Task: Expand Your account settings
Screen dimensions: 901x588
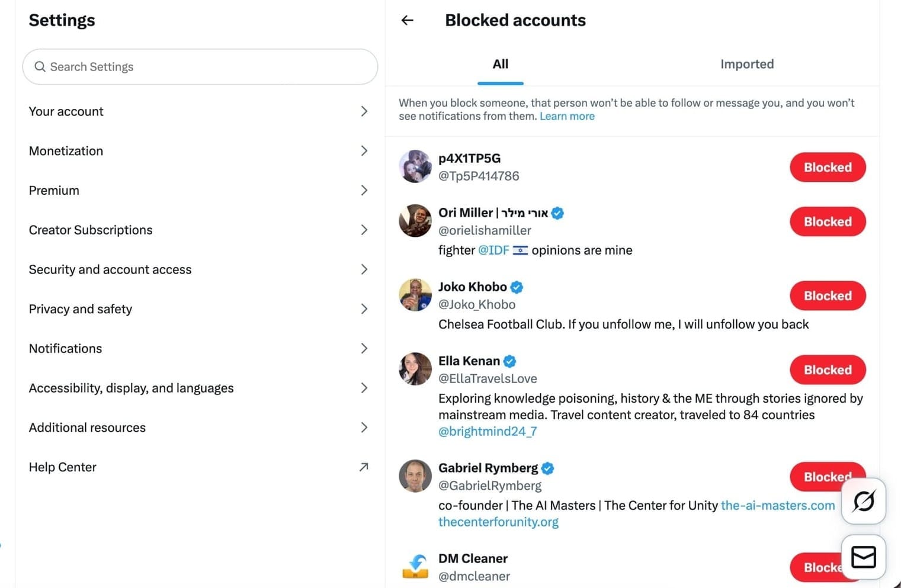Action: [x=364, y=111]
